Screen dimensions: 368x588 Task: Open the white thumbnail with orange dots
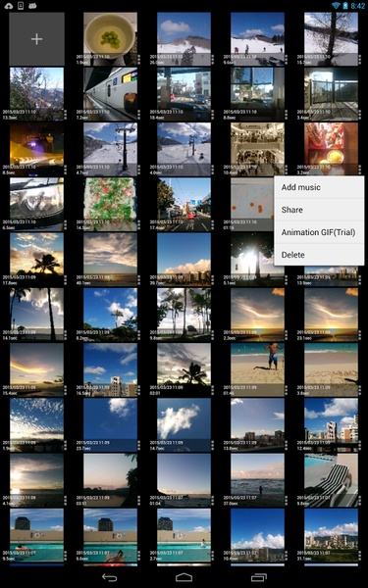tap(252, 205)
